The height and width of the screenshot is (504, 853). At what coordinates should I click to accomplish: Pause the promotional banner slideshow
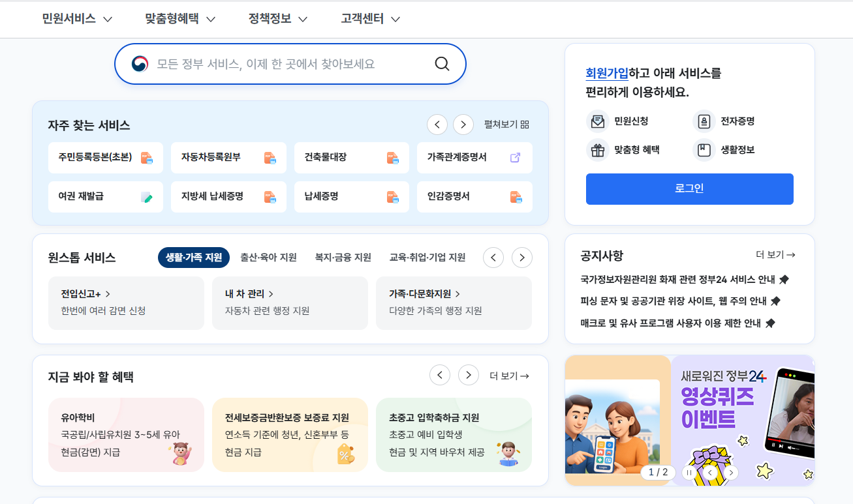tap(689, 472)
